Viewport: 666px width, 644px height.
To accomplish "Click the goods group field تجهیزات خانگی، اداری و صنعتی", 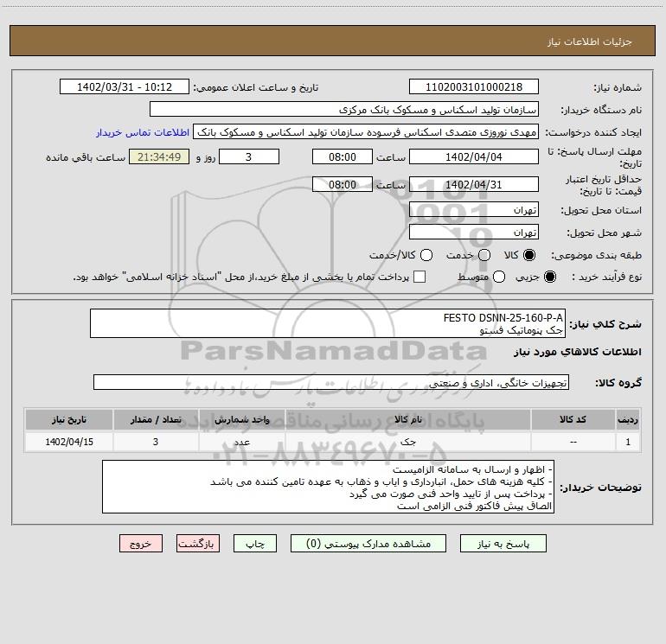I will coord(331,382).
